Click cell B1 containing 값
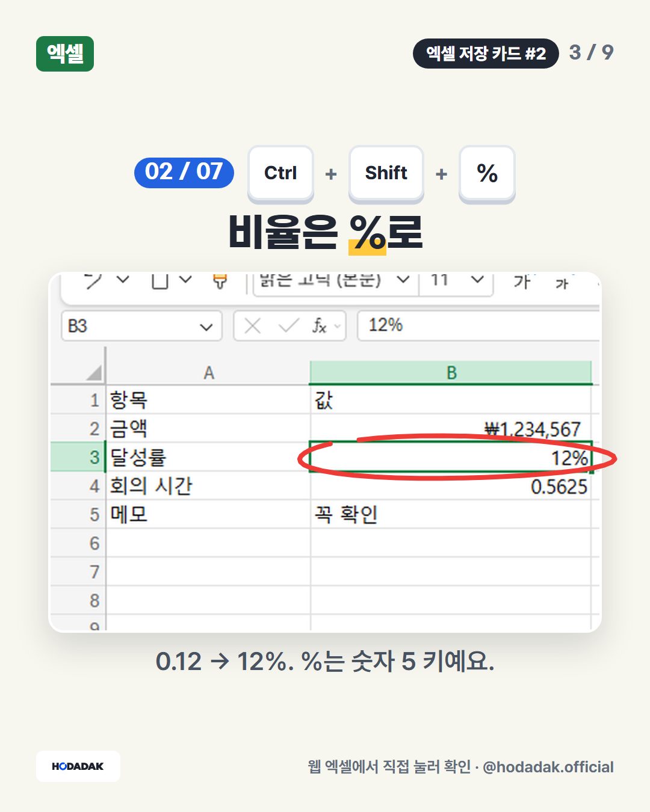650x812 pixels. (451, 400)
